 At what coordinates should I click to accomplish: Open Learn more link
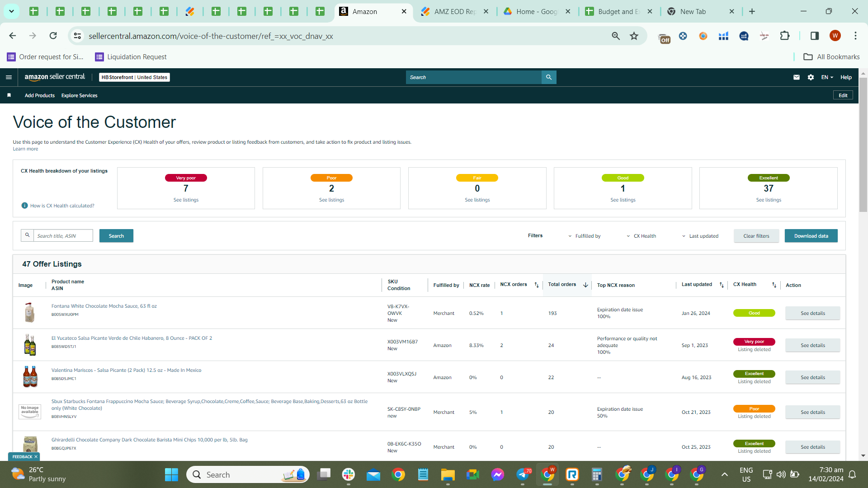point(25,149)
